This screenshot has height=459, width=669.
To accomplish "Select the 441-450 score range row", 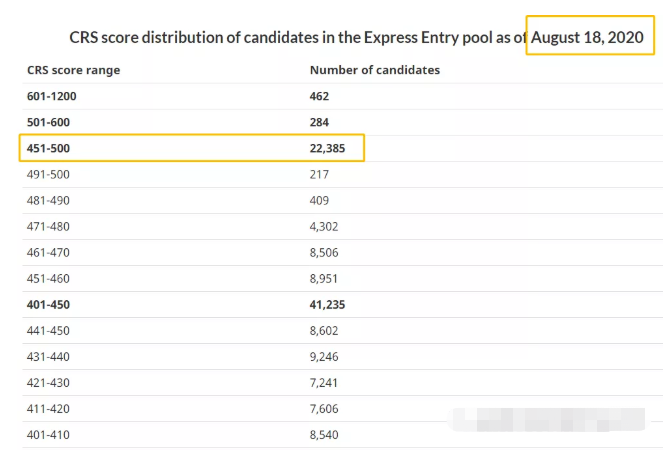I will tap(48, 330).
